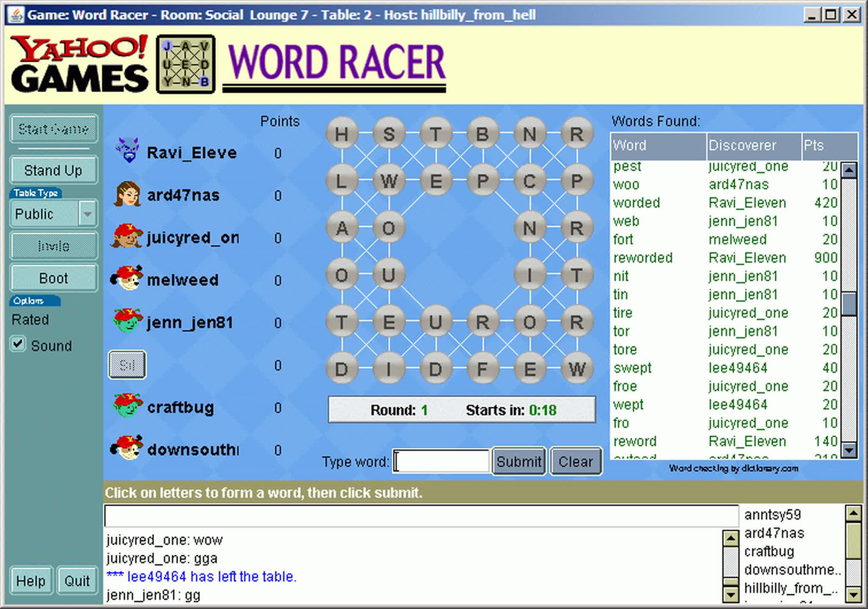Click Words Found scrollbar up arrow
This screenshot has height=609, width=868.
click(x=849, y=170)
